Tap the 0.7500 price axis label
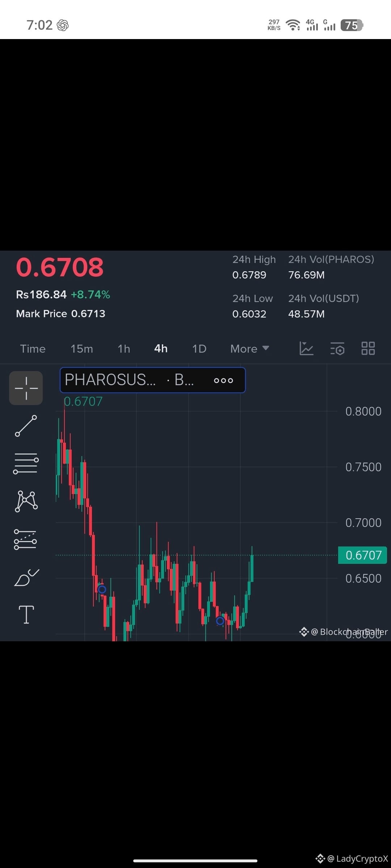This screenshot has height=868, width=391. coord(363,467)
